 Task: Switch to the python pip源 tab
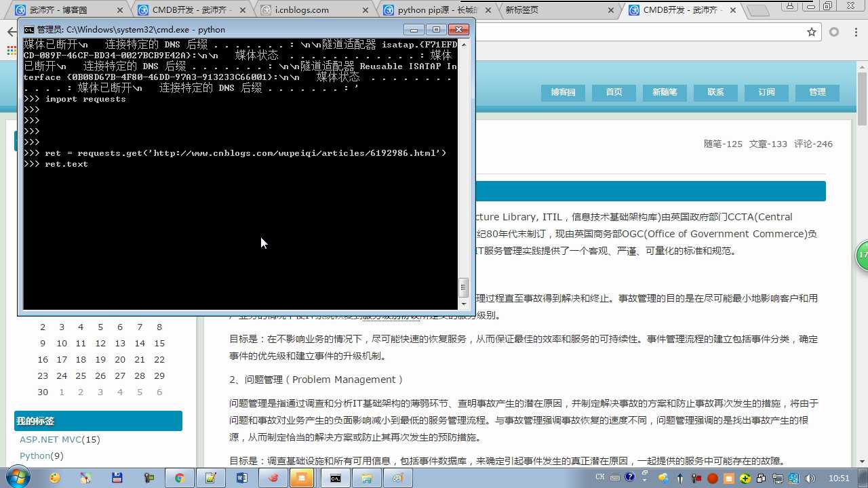437,10
